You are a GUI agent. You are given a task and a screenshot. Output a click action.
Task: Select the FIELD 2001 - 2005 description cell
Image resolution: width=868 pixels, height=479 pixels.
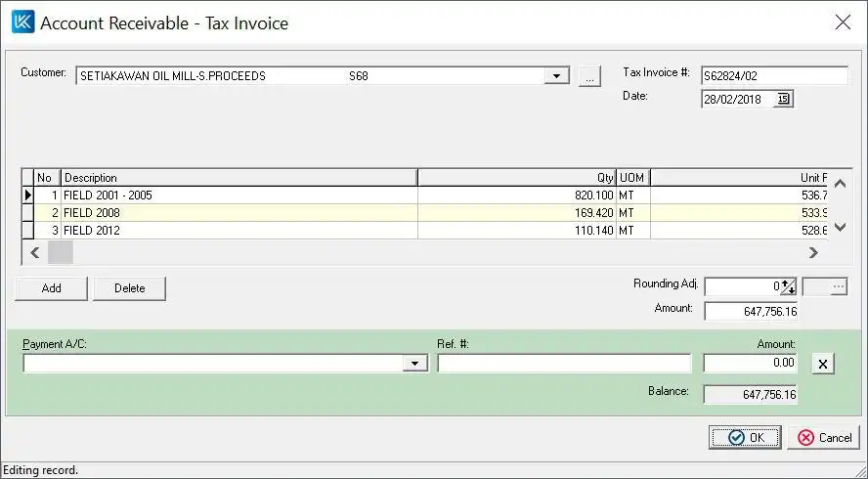239,195
